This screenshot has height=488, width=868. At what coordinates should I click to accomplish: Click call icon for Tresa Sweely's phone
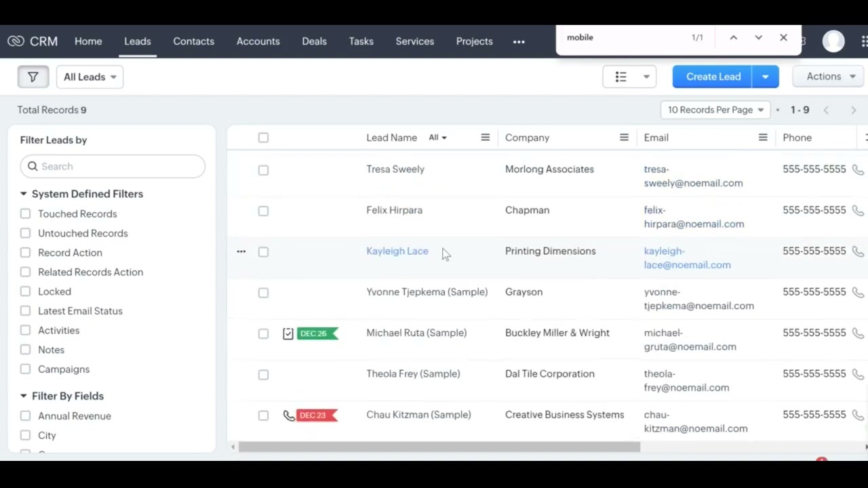pyautogui.click(x=858, y=170)
